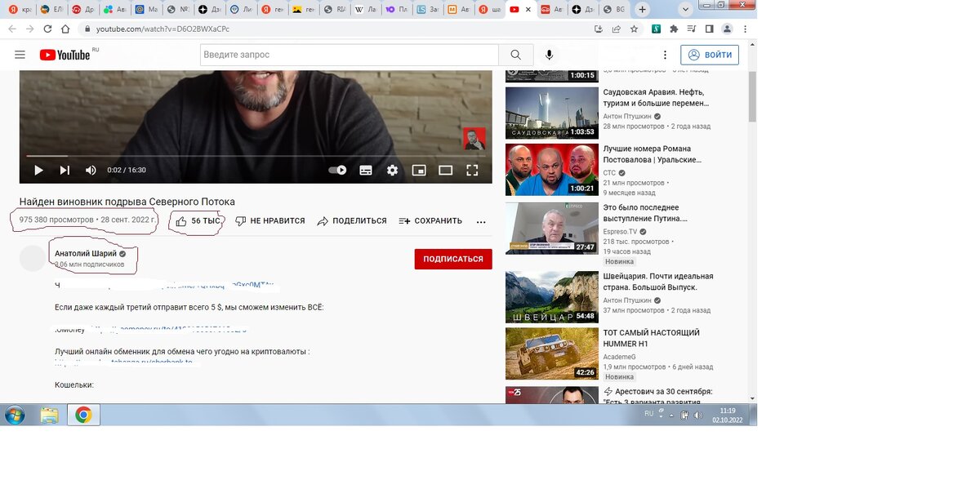The image size is (980, 489).
Task: Open the YouTube hamburger menu
Action: [20, 54]
